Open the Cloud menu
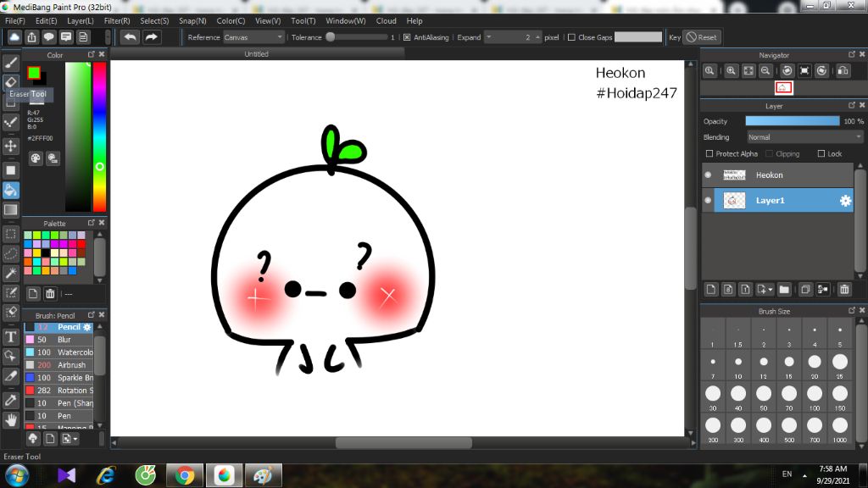Image resolution: width=868 pixels, height=488 pixels. click(386, 21)
